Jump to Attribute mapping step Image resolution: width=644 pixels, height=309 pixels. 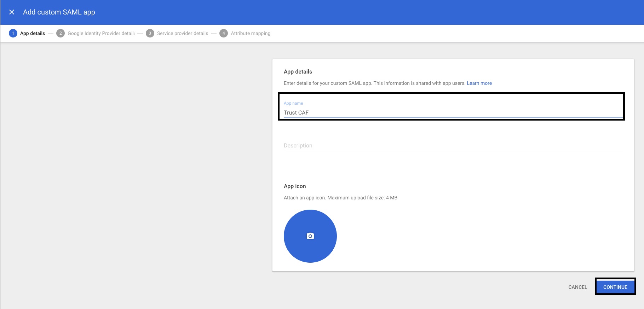click(245, 33)
